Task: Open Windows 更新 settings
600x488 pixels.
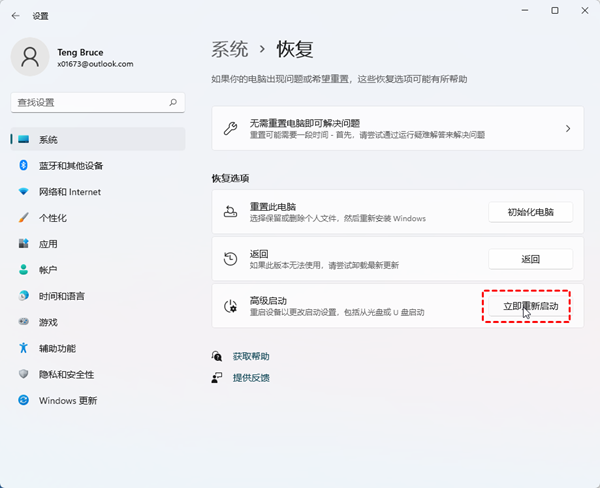Action: [x=98, y=400]
